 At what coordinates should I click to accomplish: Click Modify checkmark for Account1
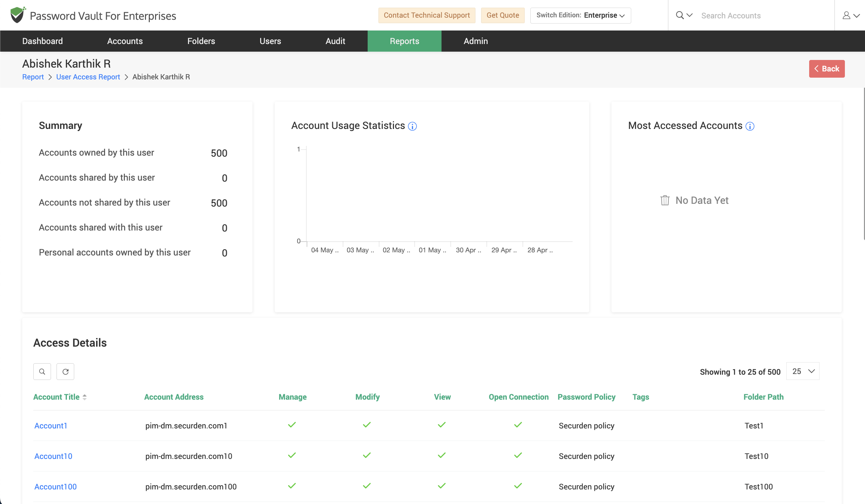point(367,425)
